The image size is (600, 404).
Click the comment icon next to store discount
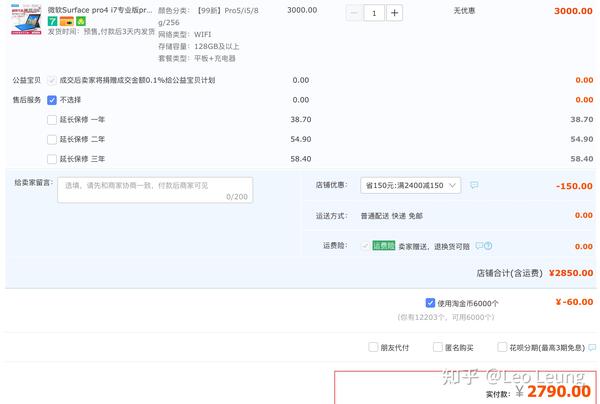pos(474,185)
